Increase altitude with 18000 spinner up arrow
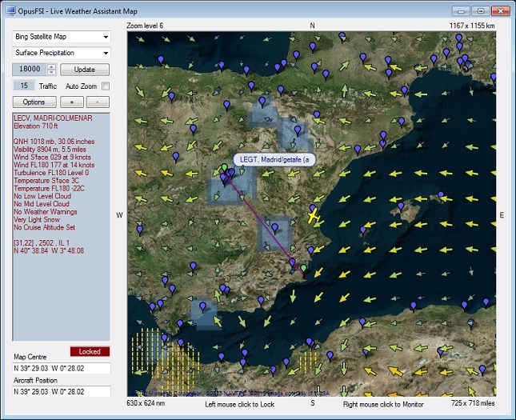The image size is (516, 420). tap(52, 66)
